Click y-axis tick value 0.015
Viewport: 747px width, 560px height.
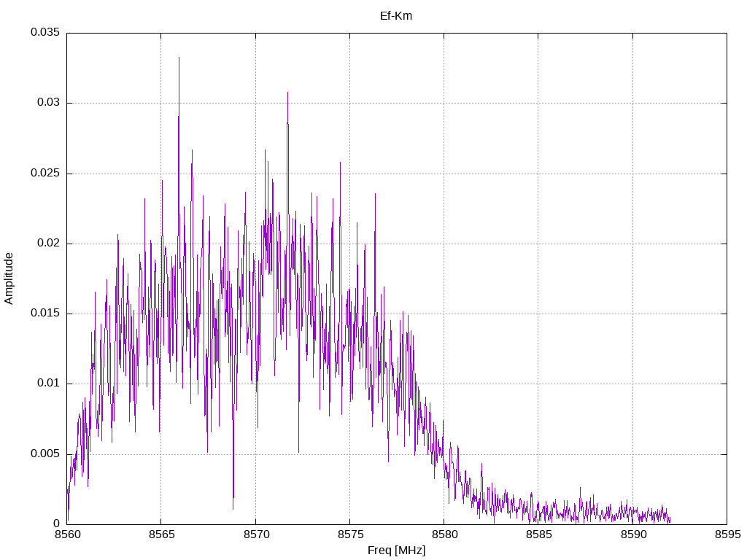coord(45,314)
